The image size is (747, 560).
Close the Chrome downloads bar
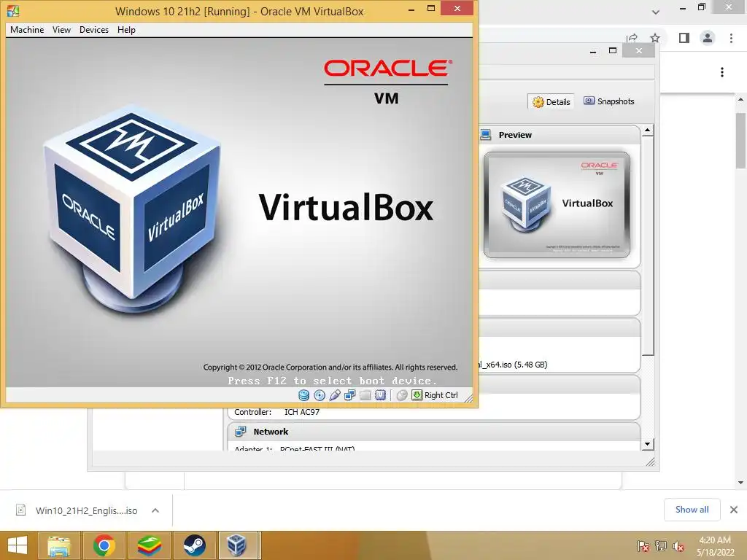734,510
